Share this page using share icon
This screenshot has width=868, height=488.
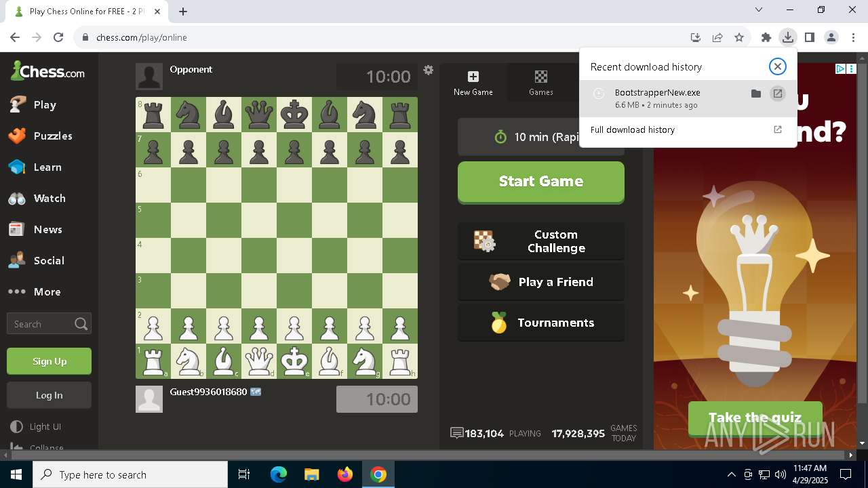tap(717, 37)
